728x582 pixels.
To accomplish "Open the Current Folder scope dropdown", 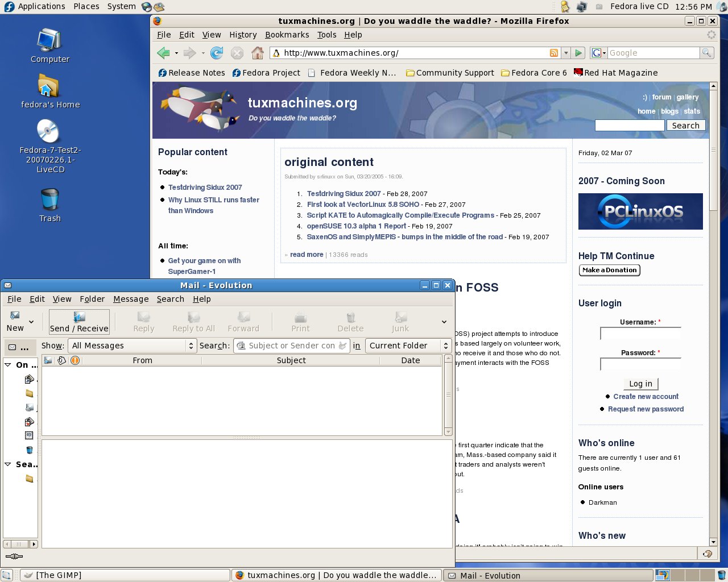I will tap(408, 346).
